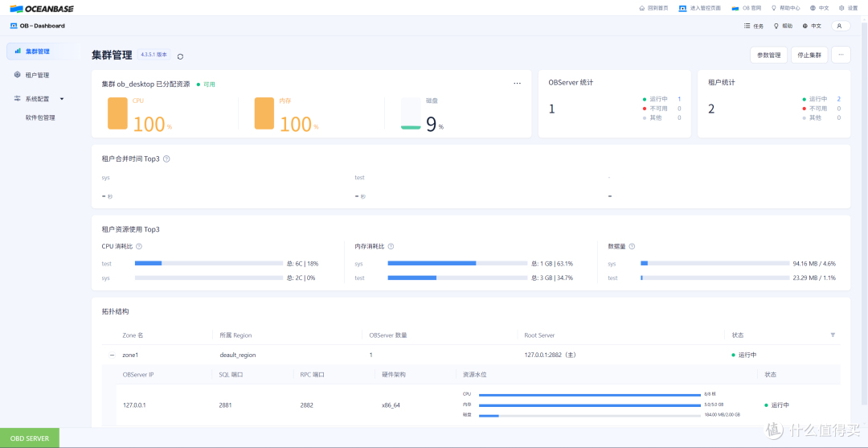Select 租户管理 in the sidebar
This screenshot has height=448, width=868.
pyautogui.click(x=35, y=75)
